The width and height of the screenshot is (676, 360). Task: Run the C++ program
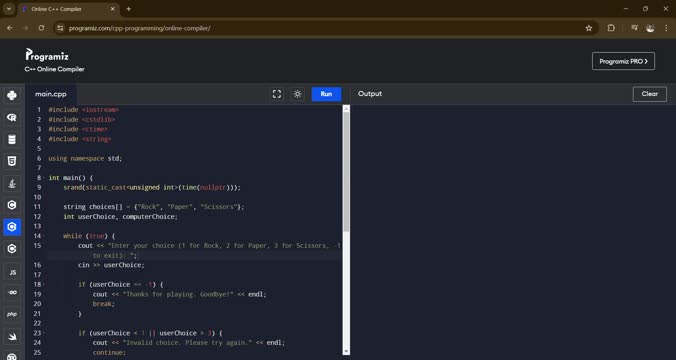(x=326, y=94)
